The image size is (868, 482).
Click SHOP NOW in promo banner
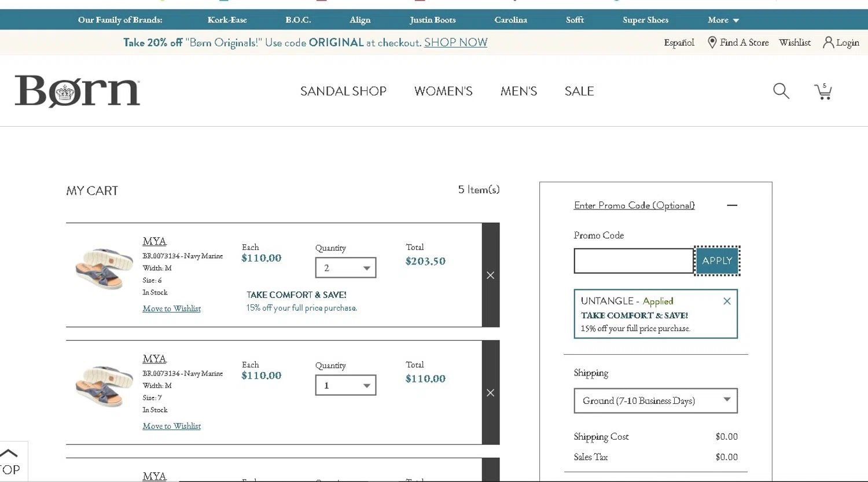coord(455,42)
